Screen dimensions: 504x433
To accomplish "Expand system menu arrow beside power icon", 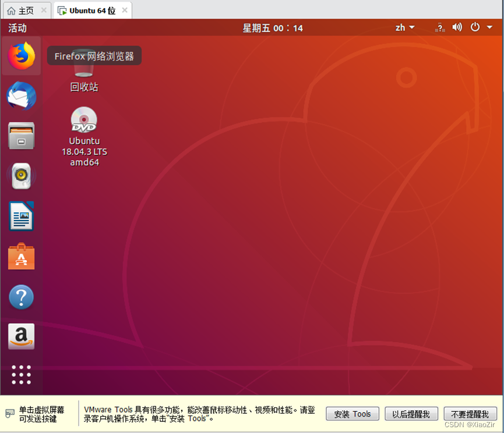I will (489, 27).
